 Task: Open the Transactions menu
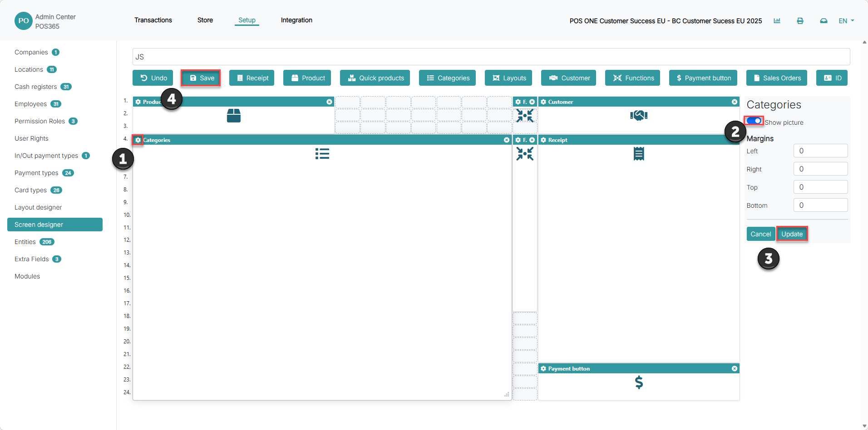coord(153,20)
